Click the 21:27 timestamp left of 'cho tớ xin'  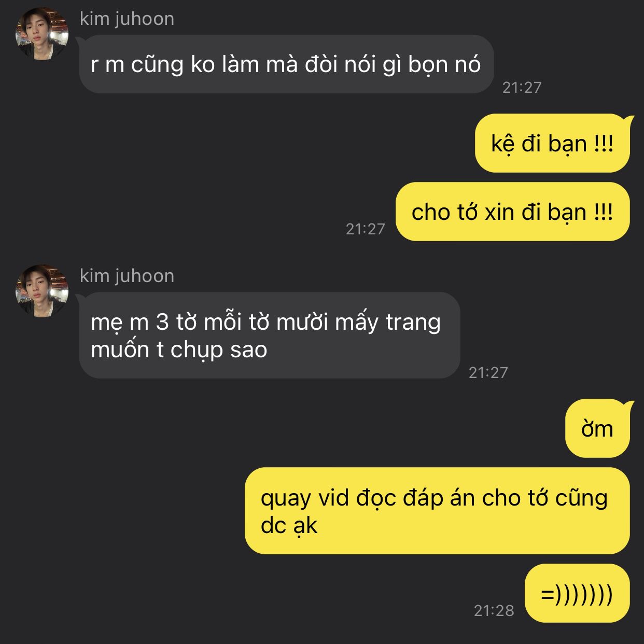click(x=366, y=229)
